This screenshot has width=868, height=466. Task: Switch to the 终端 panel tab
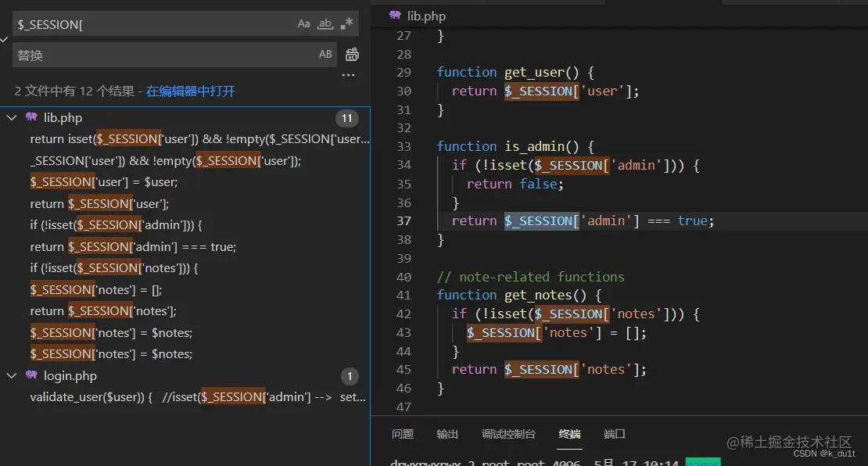(x=569, y=434)
